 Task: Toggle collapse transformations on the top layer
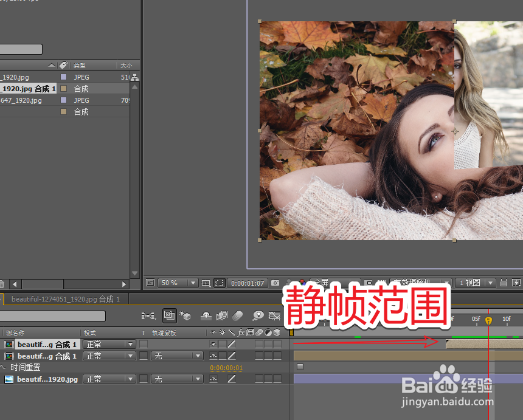pyautogui.click(x=223, y=344)
